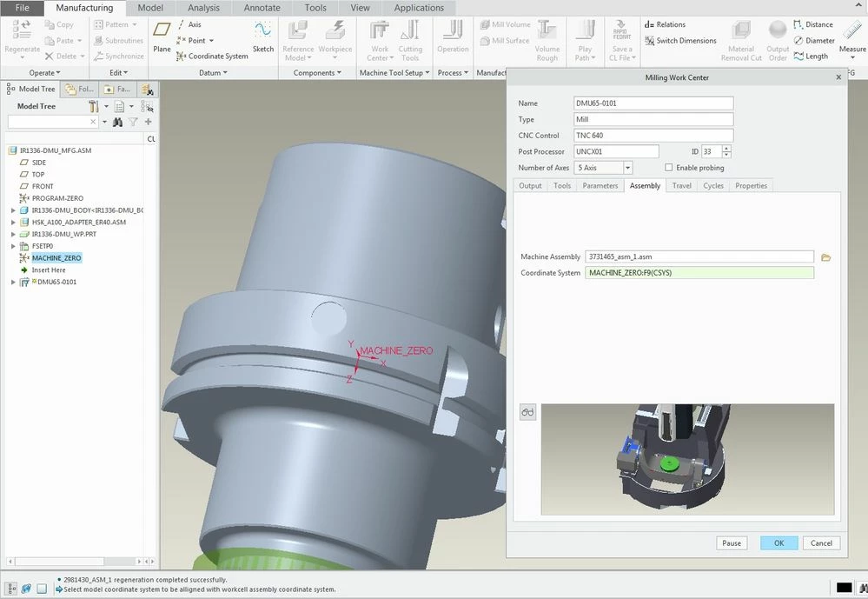Click the Relations tool
This screenshot has height=599, width=868.
[x=665, y=24]
